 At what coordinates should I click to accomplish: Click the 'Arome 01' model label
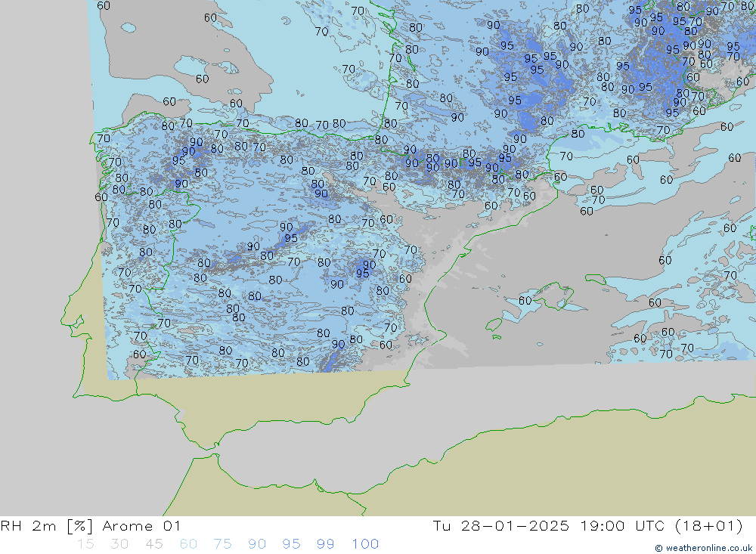click(x=141, y=525)
